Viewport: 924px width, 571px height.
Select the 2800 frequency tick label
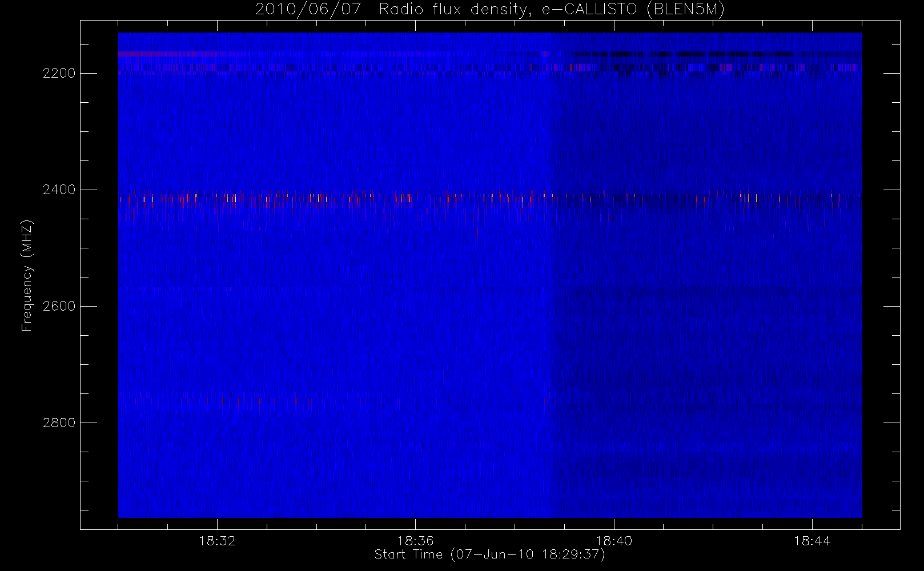point(59,423)
